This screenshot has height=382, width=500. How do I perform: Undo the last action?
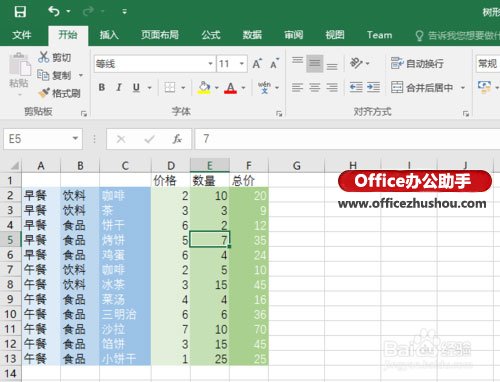(54, 12)
